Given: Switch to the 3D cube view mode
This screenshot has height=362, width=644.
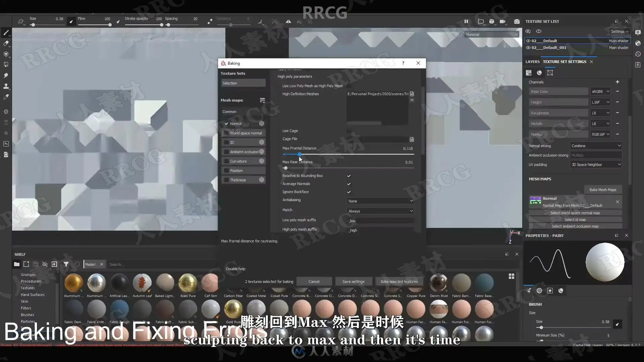Looking at the screenshot, I should coord(491,21).
